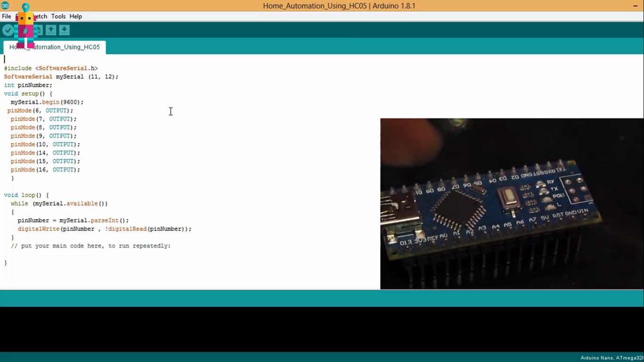
Task: Click the void loop() { line
Action: coord(26,195)
